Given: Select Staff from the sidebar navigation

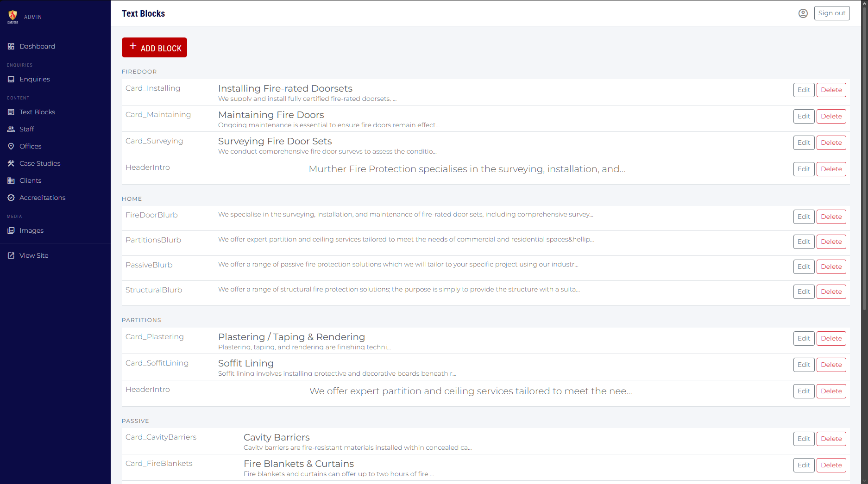Looking at the screenshot, I should (26, 129).
